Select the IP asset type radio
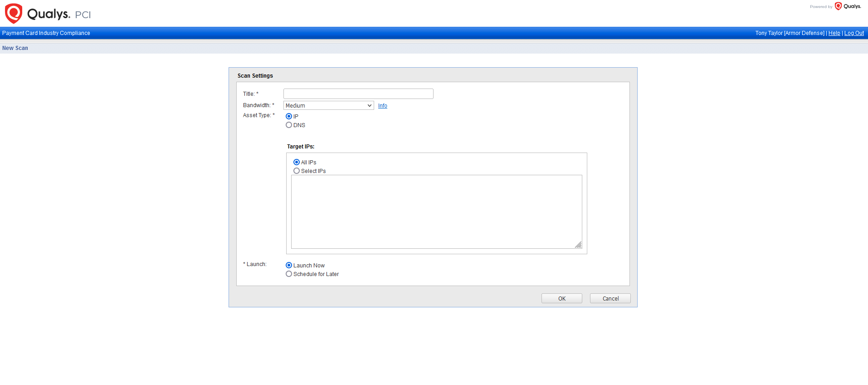This screenshot has width=868, height=385. [x=289, y=117]
